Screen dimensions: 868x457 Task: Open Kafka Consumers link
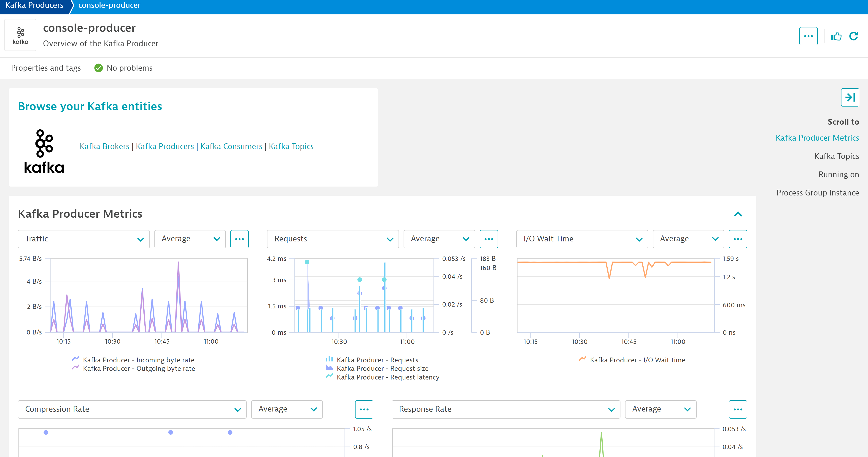coord(231,146)
